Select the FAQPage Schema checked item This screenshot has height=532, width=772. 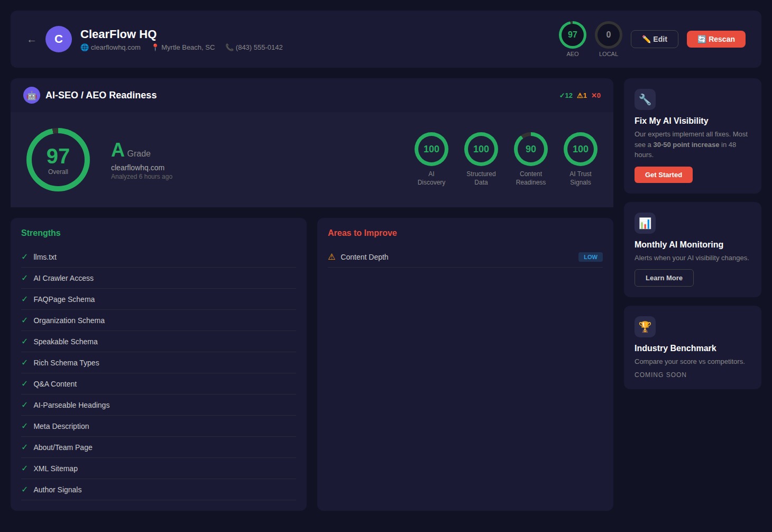(x=64, y=299)
